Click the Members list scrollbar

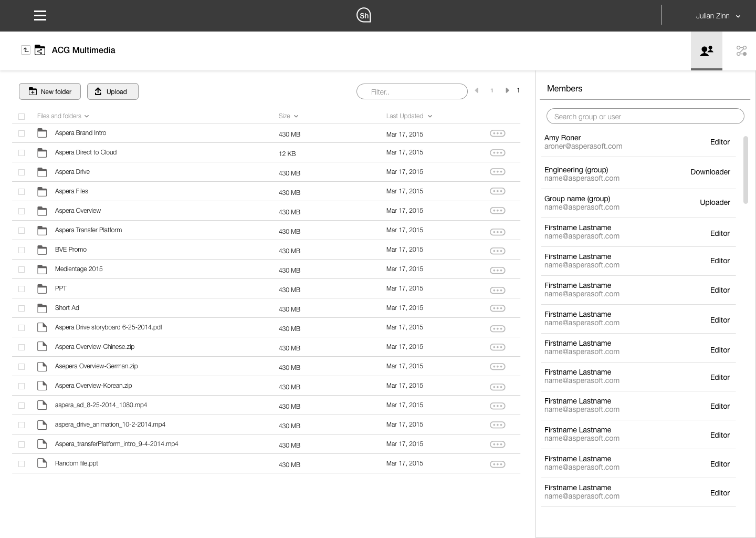coord(745,170)
